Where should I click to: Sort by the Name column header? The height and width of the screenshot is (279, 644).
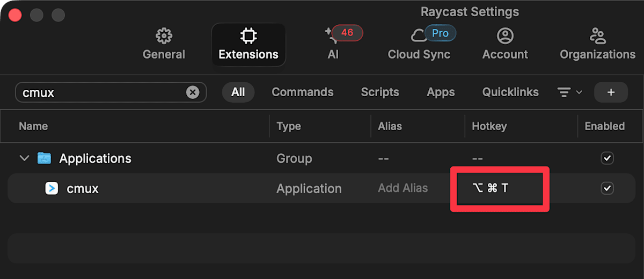point(33,126)
